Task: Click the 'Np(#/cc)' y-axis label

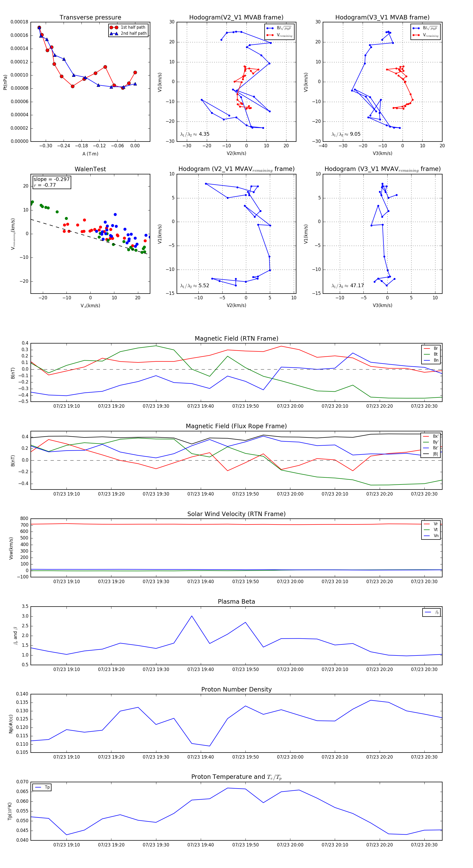Action: (11, 723)
